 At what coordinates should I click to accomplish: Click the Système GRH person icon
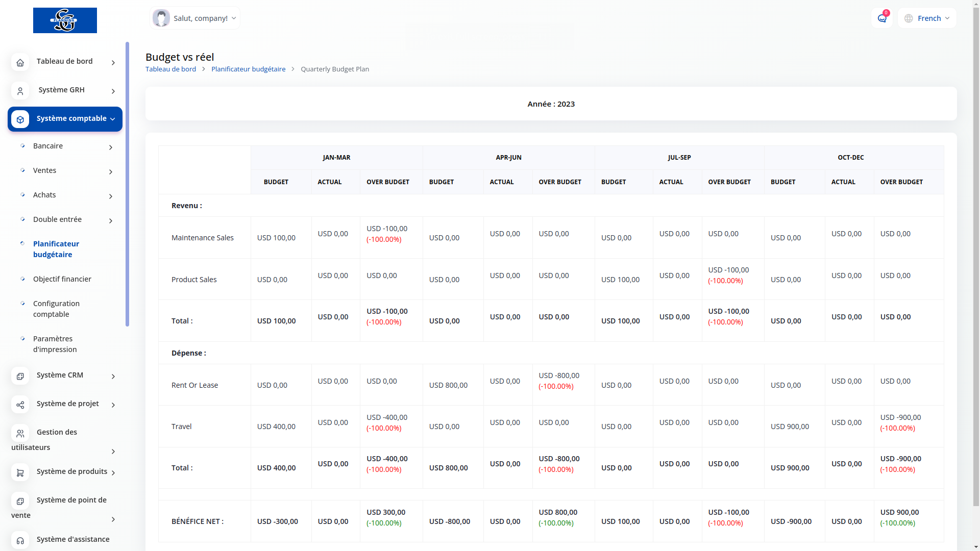tap(20, 91)
